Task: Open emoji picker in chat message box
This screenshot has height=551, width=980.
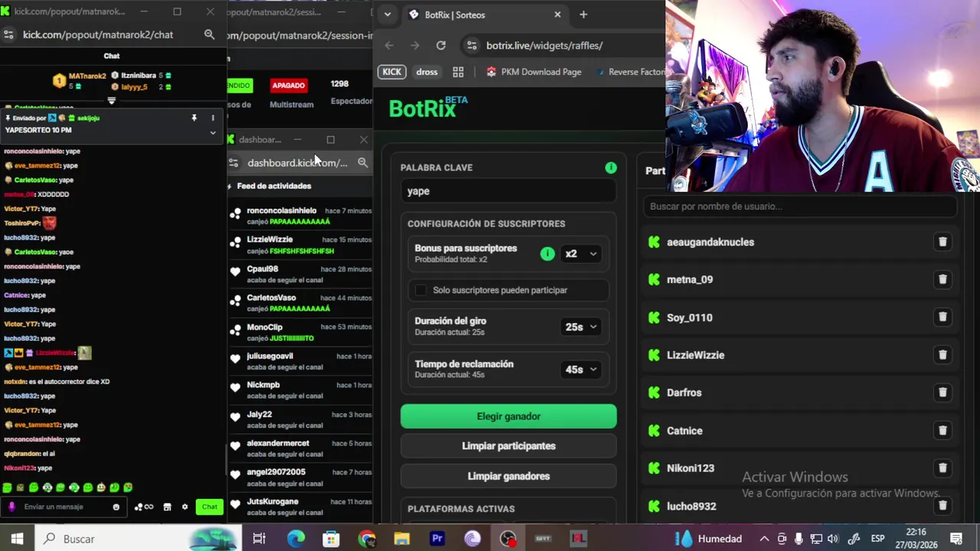Action: 116,507
